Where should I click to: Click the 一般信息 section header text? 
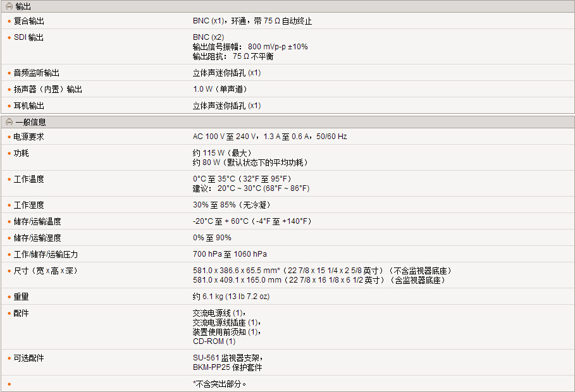[30, 122]
